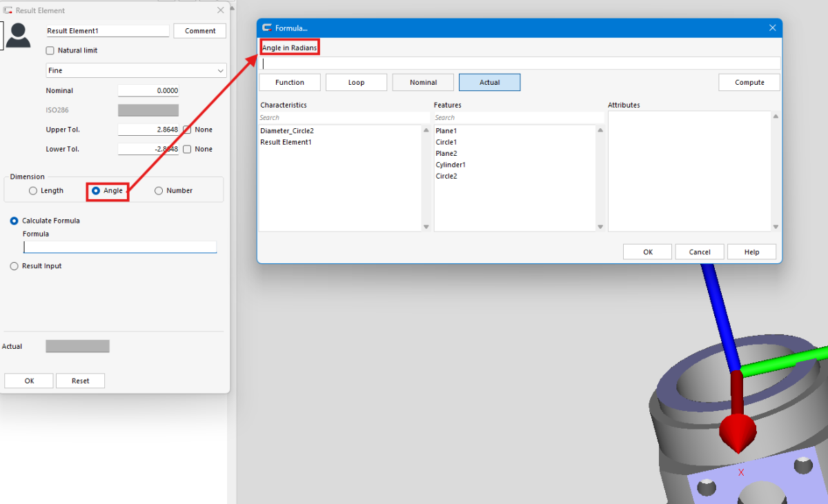Select Diameter_Circle2 in Characteristics list

point(287,131)
